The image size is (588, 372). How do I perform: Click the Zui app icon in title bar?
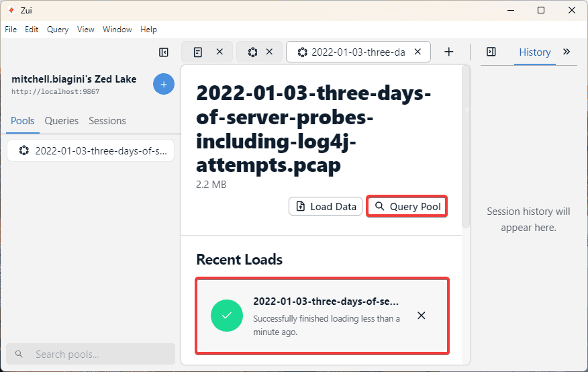click(x=11, y=10)
